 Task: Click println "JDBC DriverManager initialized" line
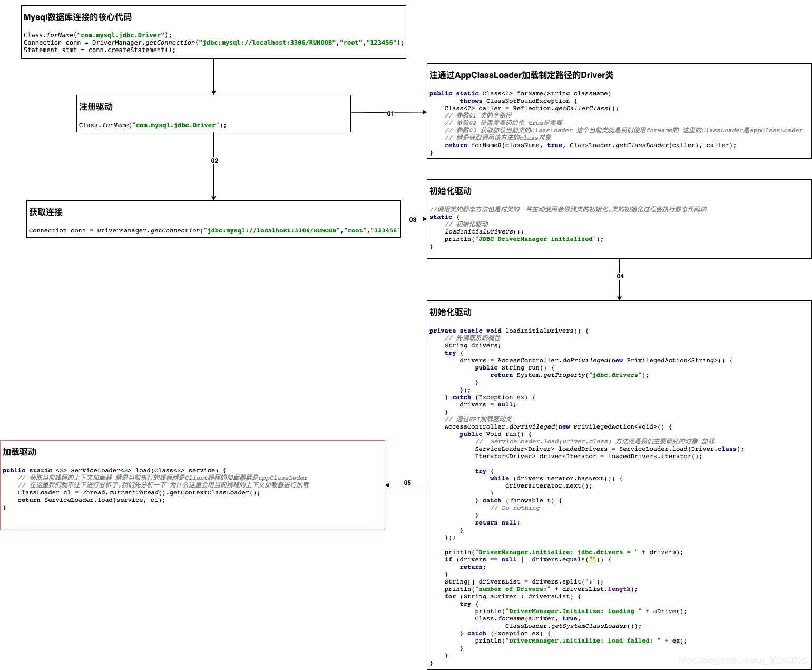(x=524, y=239)
